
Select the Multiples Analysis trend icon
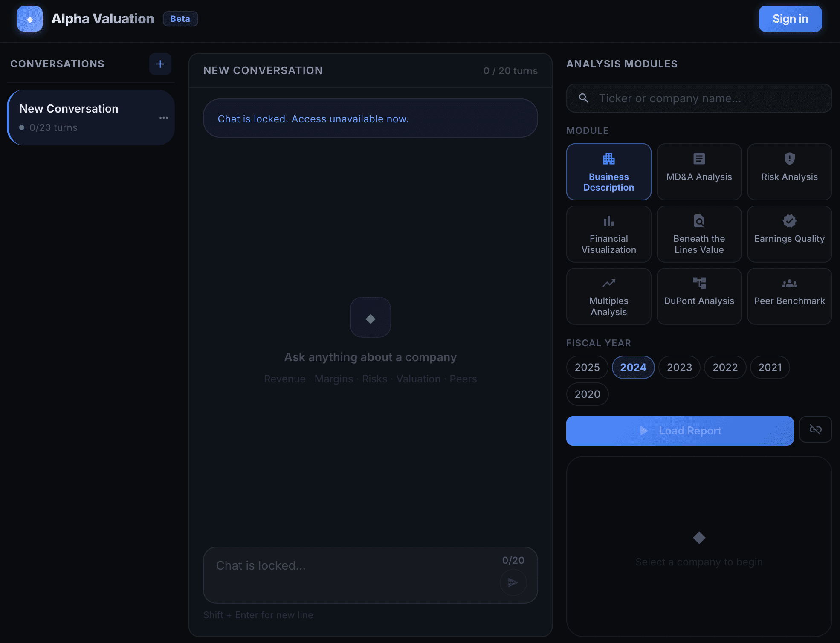click(x=608, y=283)
